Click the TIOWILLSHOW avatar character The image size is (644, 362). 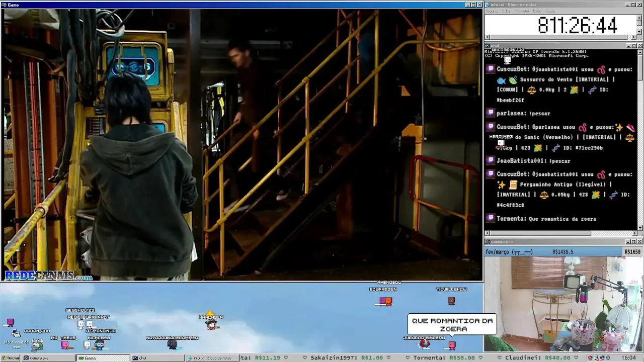click(x=451, y=301)
